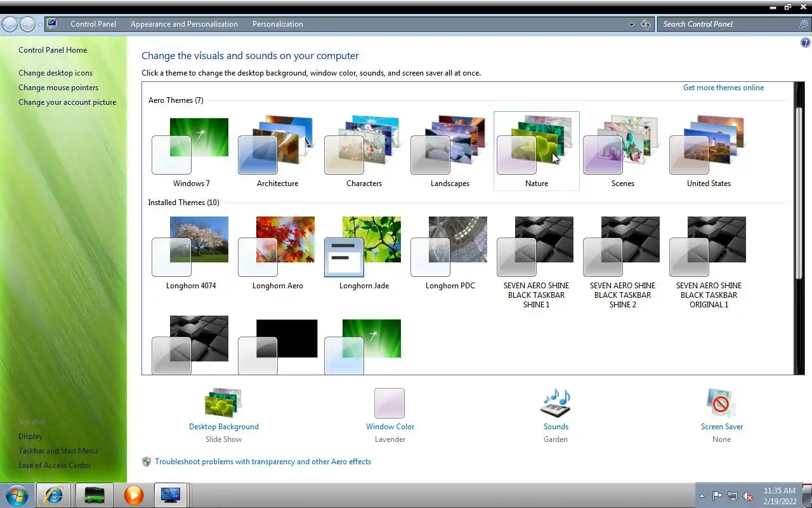
Task: Open Action Center flag icon
Action: click(717, 496)
